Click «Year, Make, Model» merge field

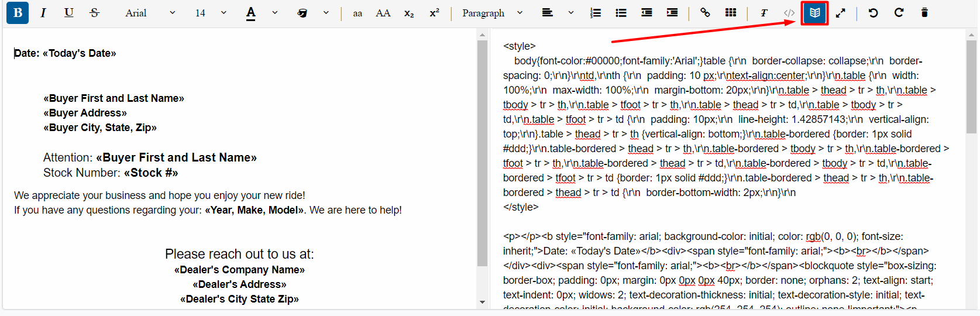pos(255,210)
